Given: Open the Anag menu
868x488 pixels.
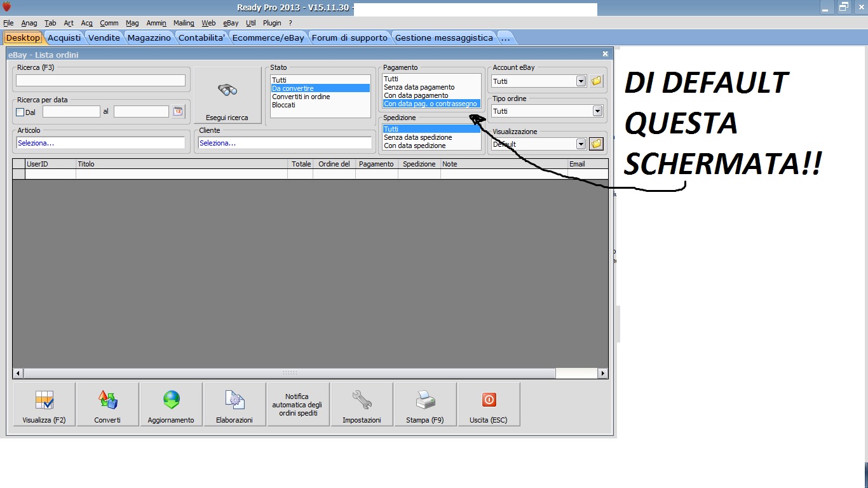Looking at the screenshot, I should point(29,23).
